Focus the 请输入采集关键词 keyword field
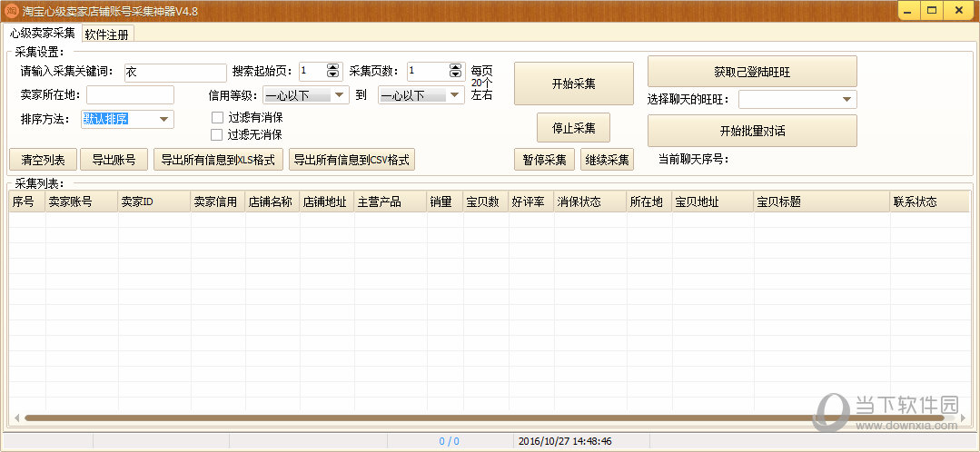Viewport: 980px width, 452px height. tap(175, 73)
